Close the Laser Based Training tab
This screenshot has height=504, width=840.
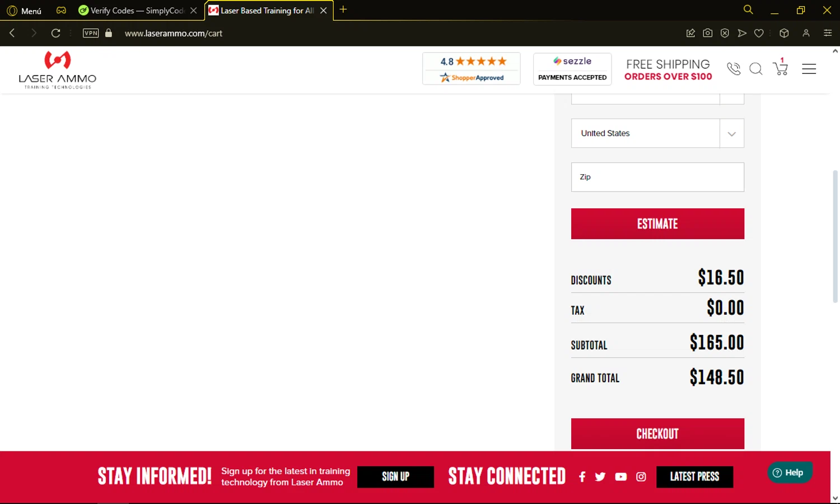[324, 11]
